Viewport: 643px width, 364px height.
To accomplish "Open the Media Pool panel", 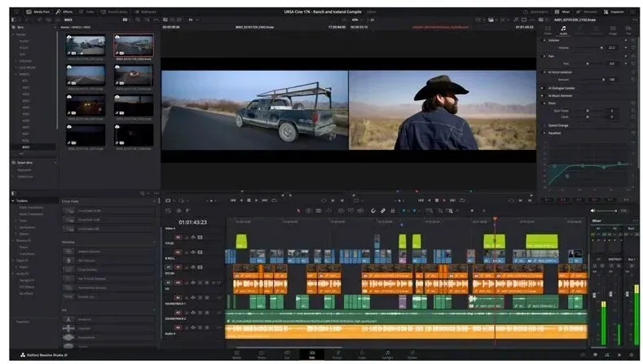I will (x=36, y=12).
